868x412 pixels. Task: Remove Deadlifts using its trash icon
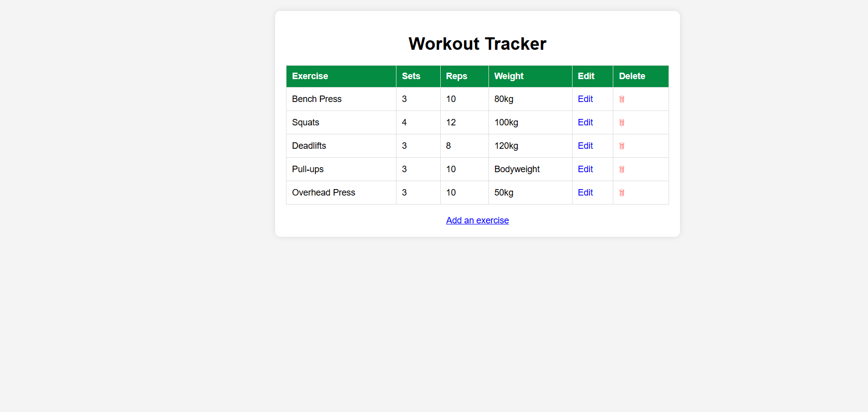[x=622, y=146]
